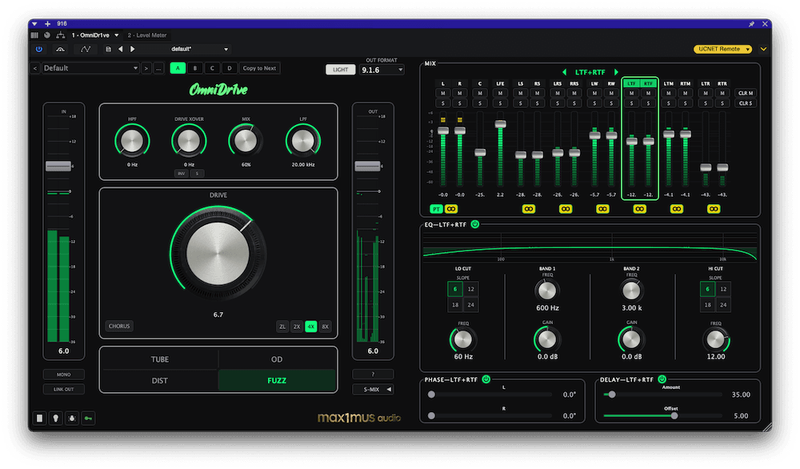The image size is (800, 469).
Task: Toggle the blue plugin bypass power icon
Action: (39, 49)
